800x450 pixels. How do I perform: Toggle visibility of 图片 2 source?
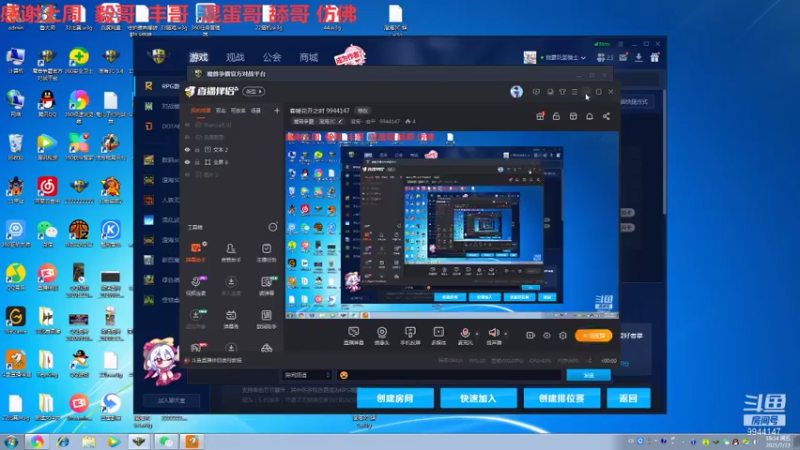(187, 174)
